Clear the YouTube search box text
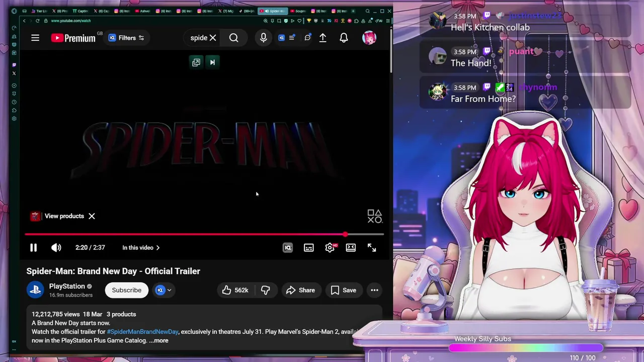644x362 pixels. [213, 38]
